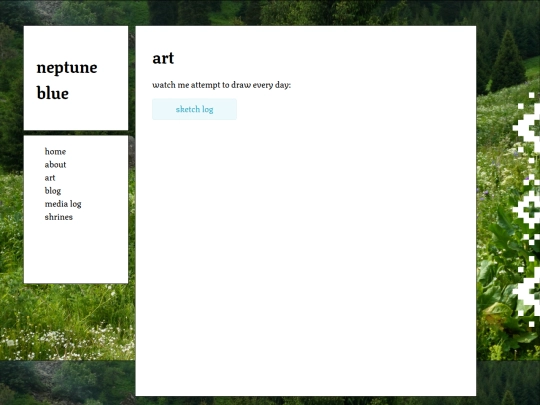The image size is (540, 405).
Task: Open the media log link
Action: click(x=63, y=204)
